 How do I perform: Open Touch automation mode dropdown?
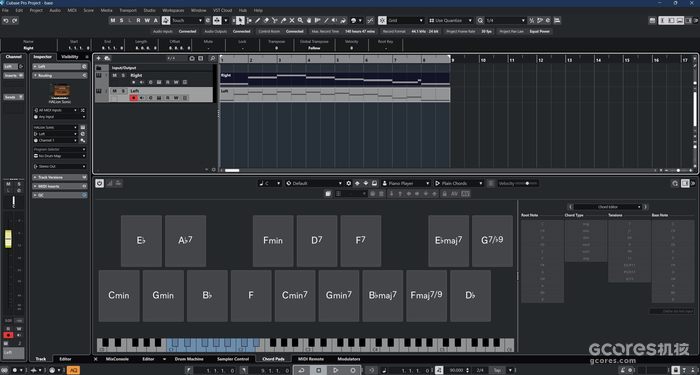(x=188, y=21)
